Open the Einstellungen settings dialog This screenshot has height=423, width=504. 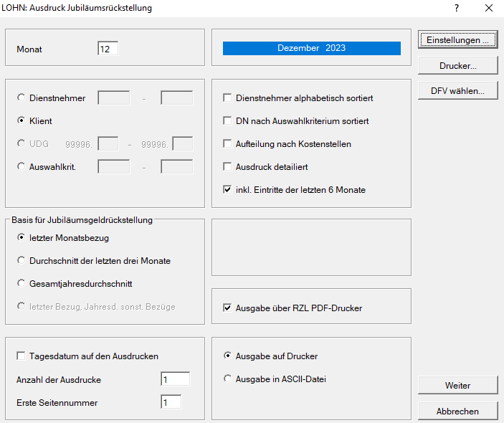pos(457,40)
